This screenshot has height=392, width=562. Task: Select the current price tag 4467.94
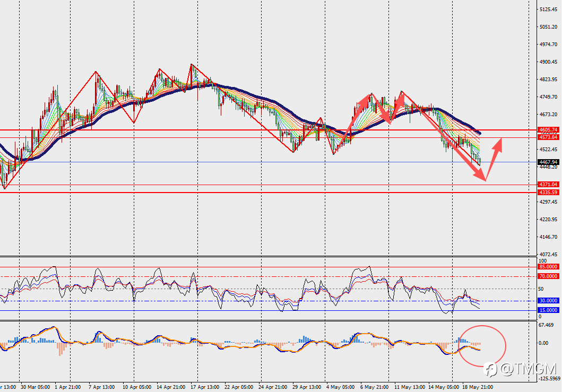coord(548,162)
